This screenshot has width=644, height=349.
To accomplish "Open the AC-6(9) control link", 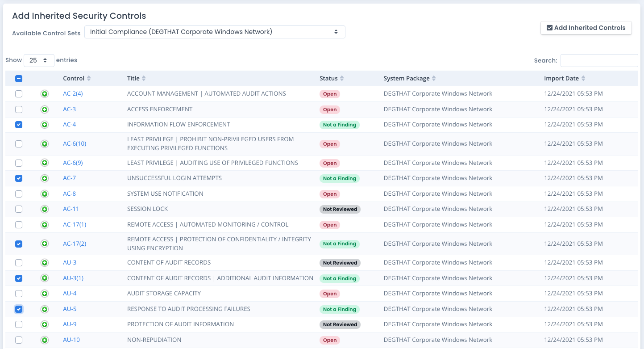I will point(73,163).
